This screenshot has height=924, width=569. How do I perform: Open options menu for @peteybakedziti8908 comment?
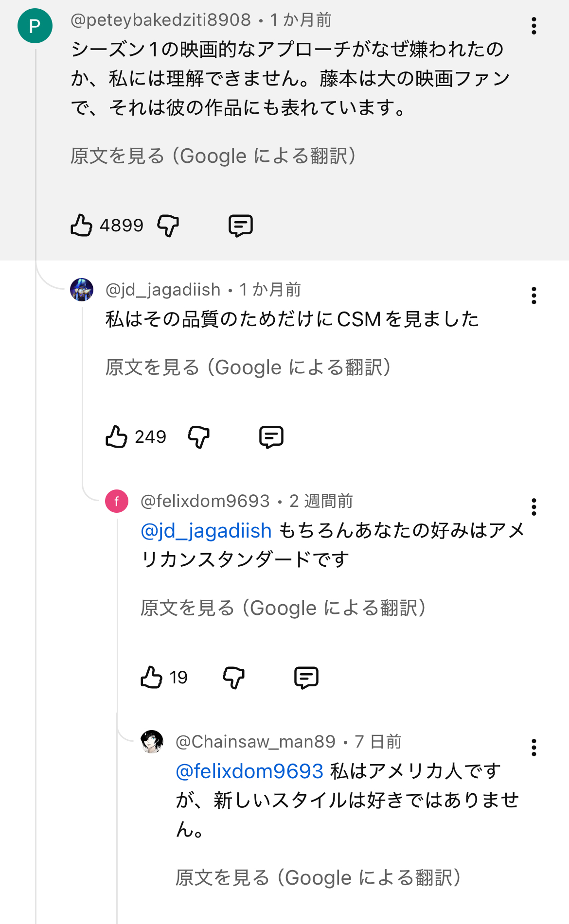click(534, 26)
